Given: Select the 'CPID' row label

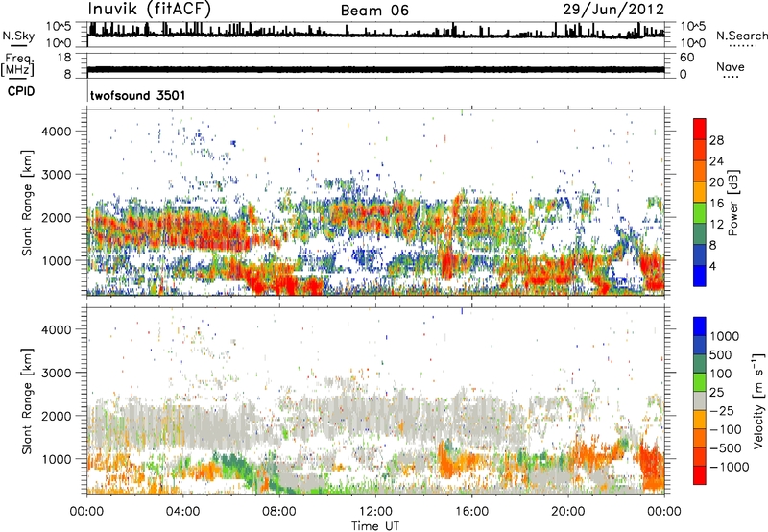Looking at the screenshot, I should (x=21, y=91).
